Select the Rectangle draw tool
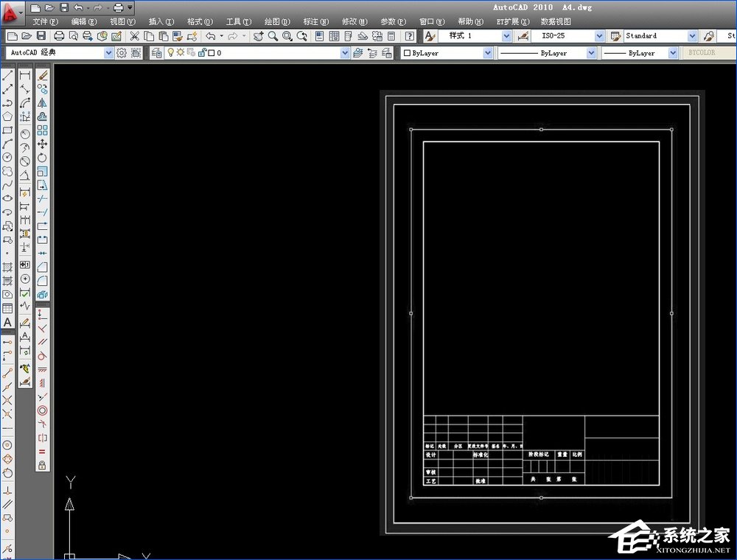The width and height of the screenshot is (737, 560). tap(7, 130)
